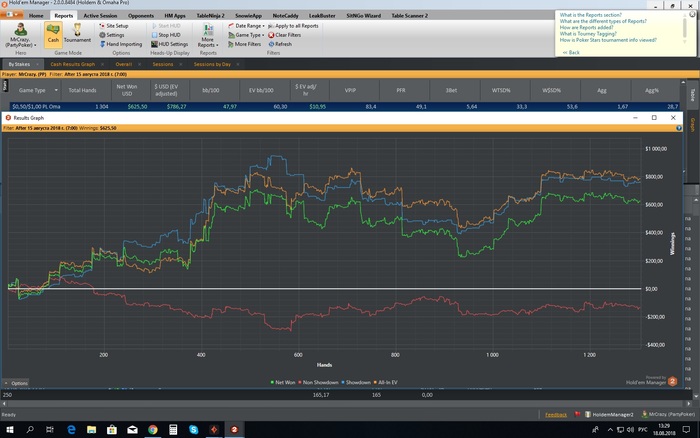Click Apply to all Reports

tap(293, 26)
